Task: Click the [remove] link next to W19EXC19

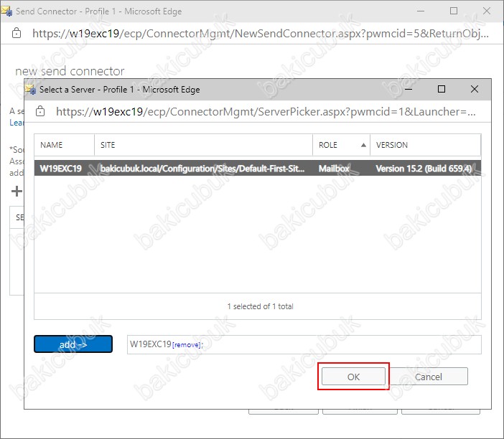Action: point(186,345)
